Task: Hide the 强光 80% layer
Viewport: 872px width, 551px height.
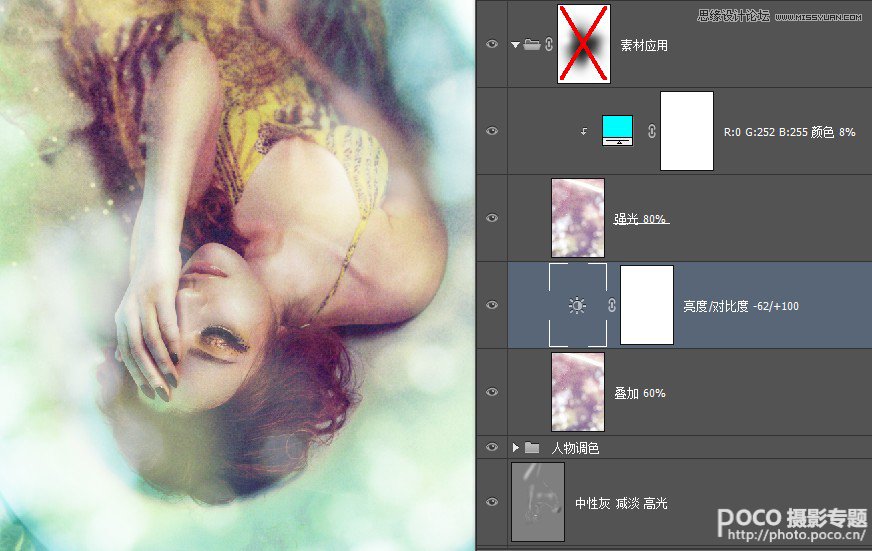Action: point(492,218)
